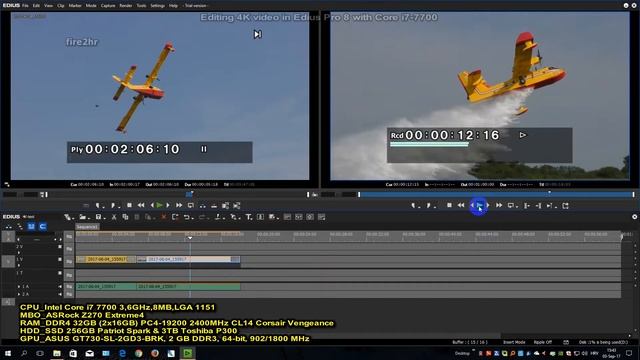This screenshot has height=360, width=640.
Task: Click Add Clip to Bin in Player controls
Action: click(x=225, y=206)
